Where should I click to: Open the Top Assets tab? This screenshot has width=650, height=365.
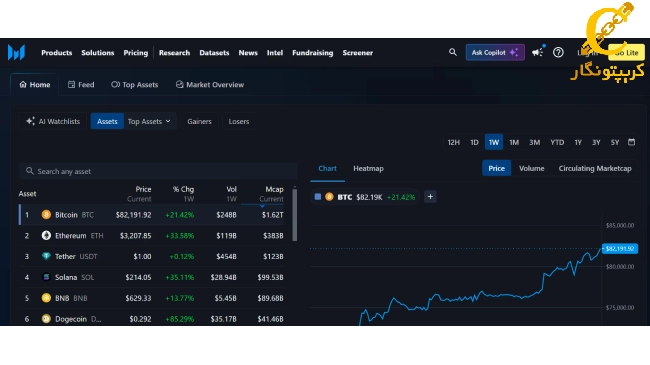pos(135,85)
